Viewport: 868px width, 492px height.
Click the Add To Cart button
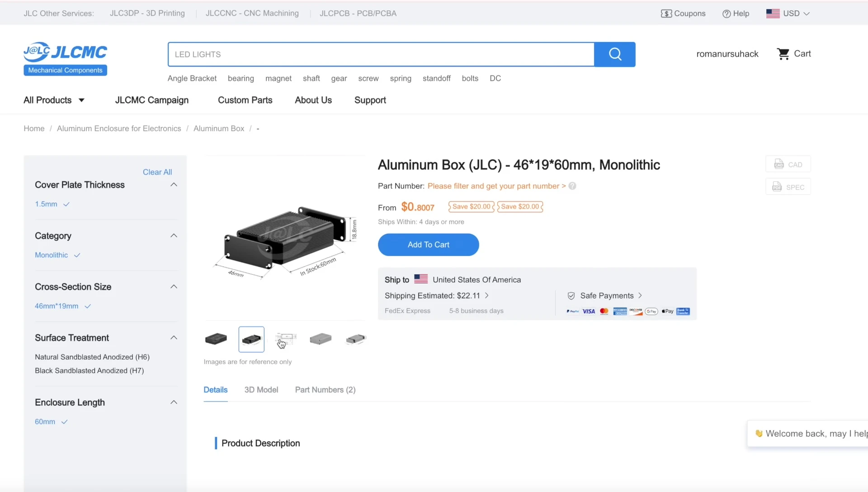pos(428,245)
